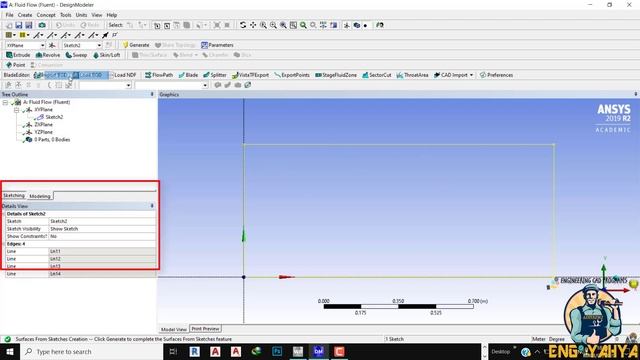640x360 pixels.
Task: Select 0 Parts, 0 Bodies tree item
Action: point(52,140)
